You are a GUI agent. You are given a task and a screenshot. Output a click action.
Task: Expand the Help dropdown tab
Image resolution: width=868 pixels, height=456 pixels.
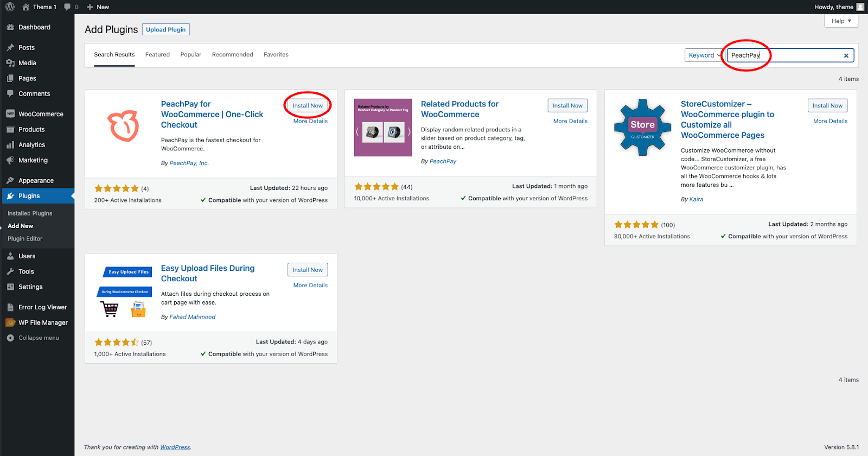point(841,21)
